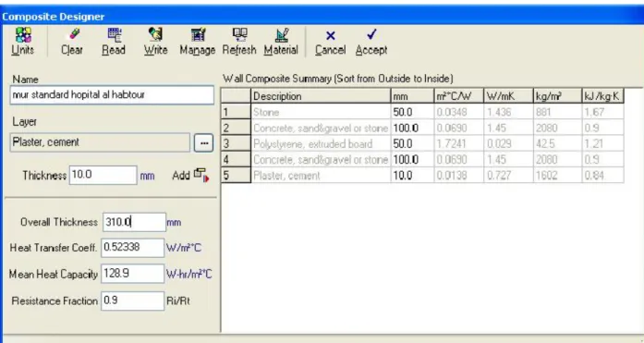The image size is (644, 343).
Task: Click the 0.727 conductivity cell
Action: point(508,176)
